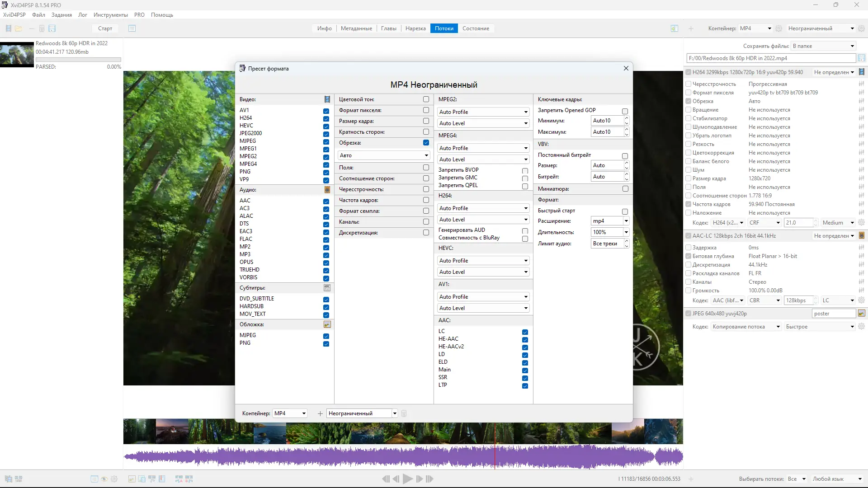
Task: Expand the Расширение mp4 dropdown
Action: (x=626, y=221)
